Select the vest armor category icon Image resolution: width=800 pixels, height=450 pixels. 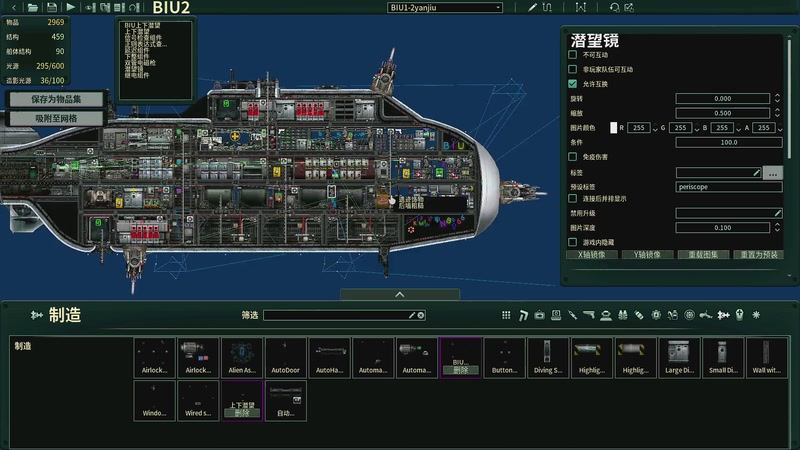click(622, 315)
